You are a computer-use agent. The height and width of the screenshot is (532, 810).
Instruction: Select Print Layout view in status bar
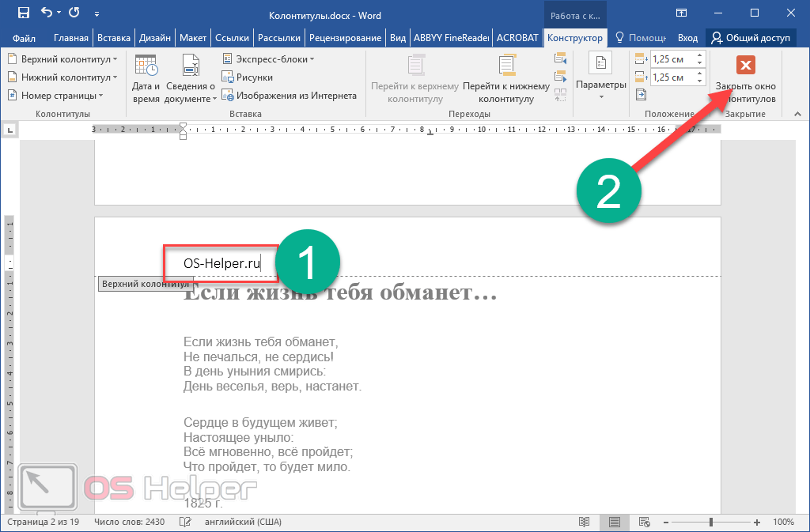point(615,522)
